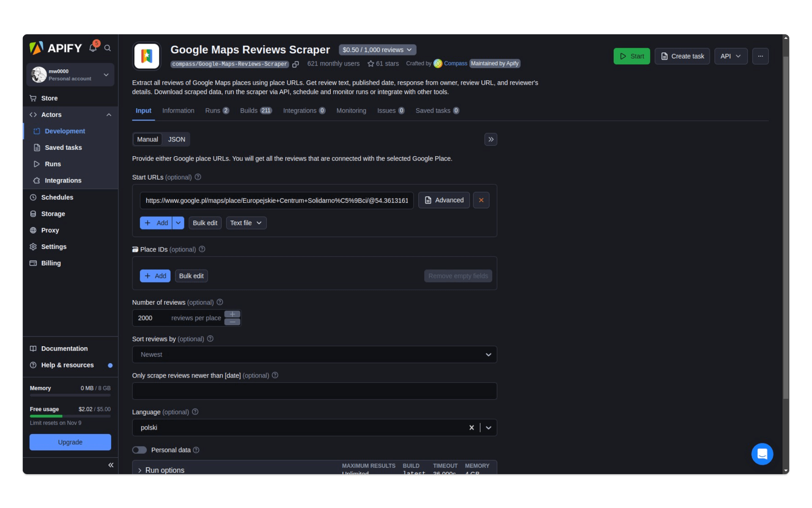Remove the start URL with the X button

pos(481,200)
